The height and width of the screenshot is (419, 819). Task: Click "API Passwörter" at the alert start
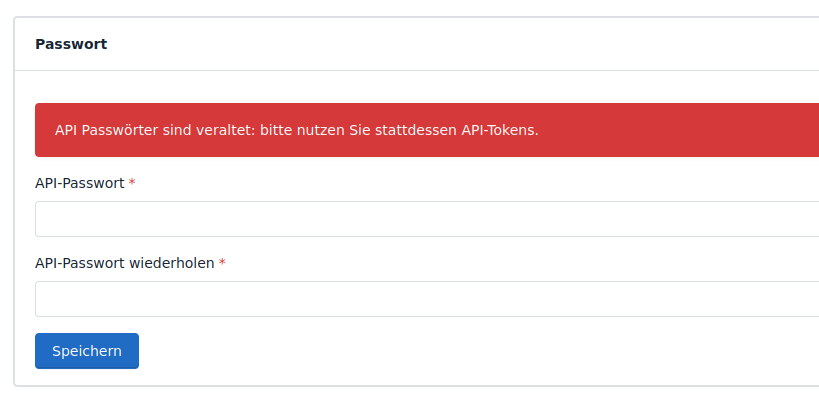pyautogui.click(x=106, y=130)
